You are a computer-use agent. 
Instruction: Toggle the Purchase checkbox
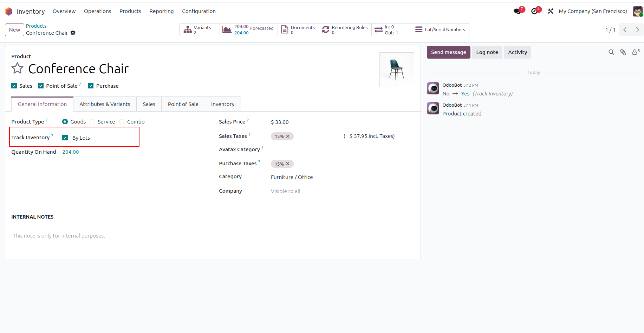coord(91,86)
